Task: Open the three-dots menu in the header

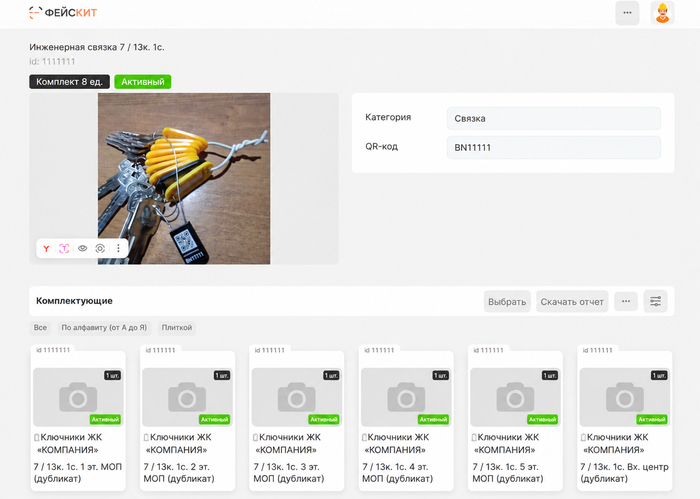Action: (x=627, y=12)
